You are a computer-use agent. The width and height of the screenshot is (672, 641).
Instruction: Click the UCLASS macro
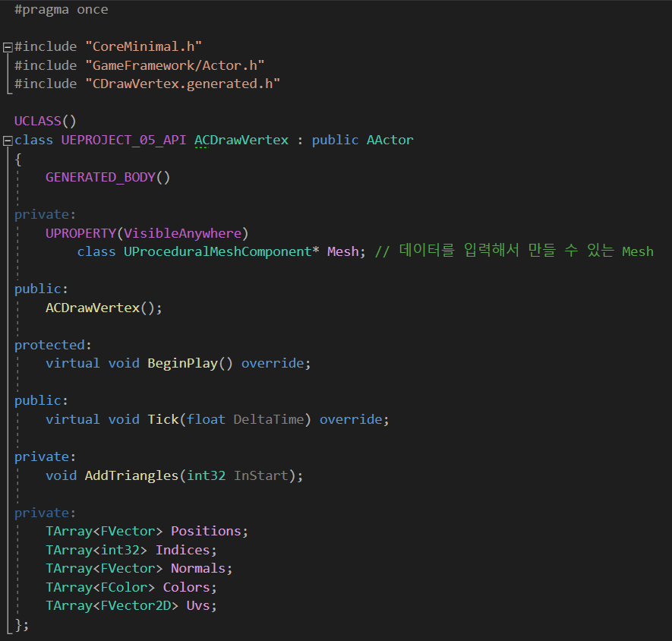pyautogui.click(x=38, y=121)
